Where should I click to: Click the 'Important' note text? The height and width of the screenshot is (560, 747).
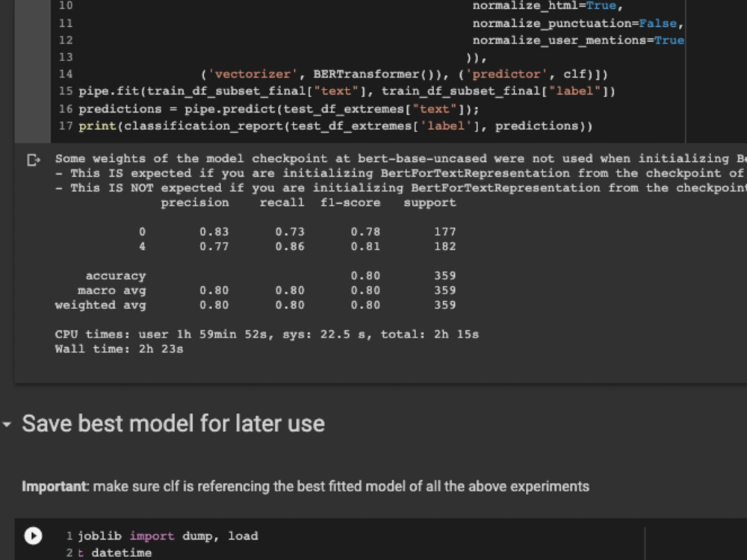[306, 486]
